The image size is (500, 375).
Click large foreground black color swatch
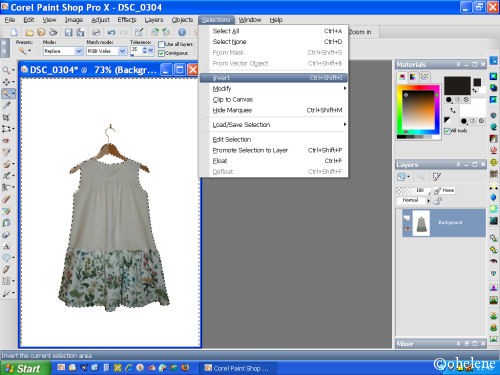tap(457, 86)
